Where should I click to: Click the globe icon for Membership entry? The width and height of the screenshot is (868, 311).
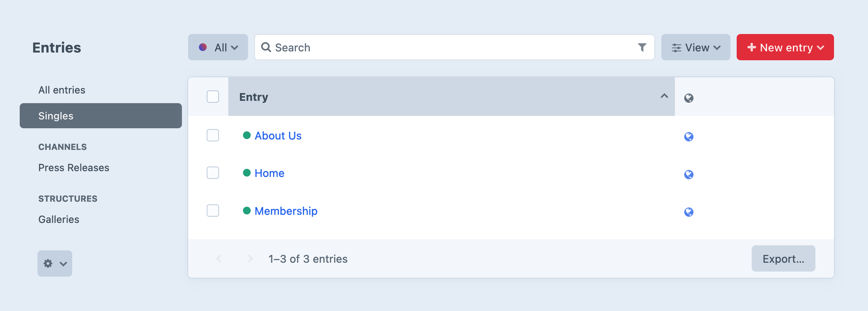pos(689,212)
